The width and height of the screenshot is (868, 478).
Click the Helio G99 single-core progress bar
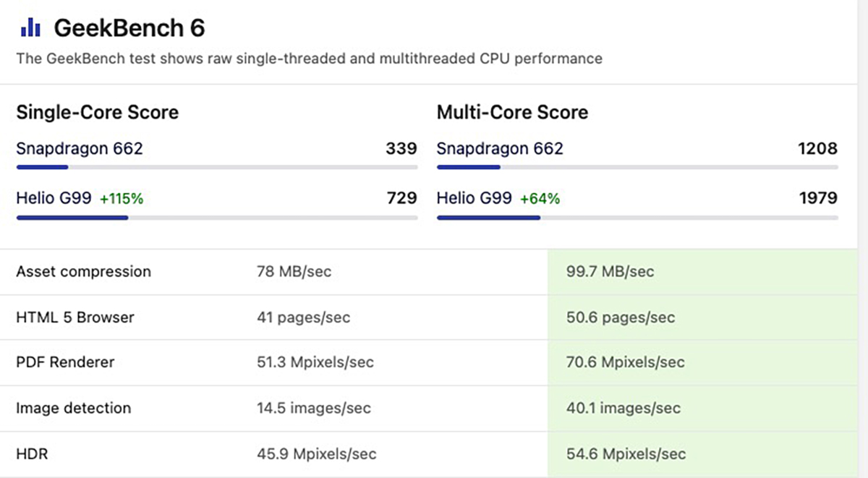click(x=216, y=217)
